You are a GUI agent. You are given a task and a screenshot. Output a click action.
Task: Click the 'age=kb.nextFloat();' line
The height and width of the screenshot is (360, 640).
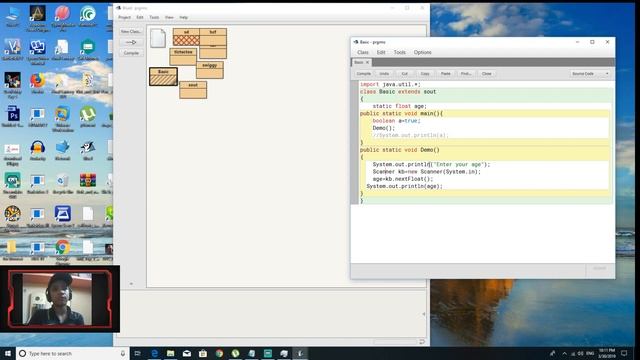[402, 179]
